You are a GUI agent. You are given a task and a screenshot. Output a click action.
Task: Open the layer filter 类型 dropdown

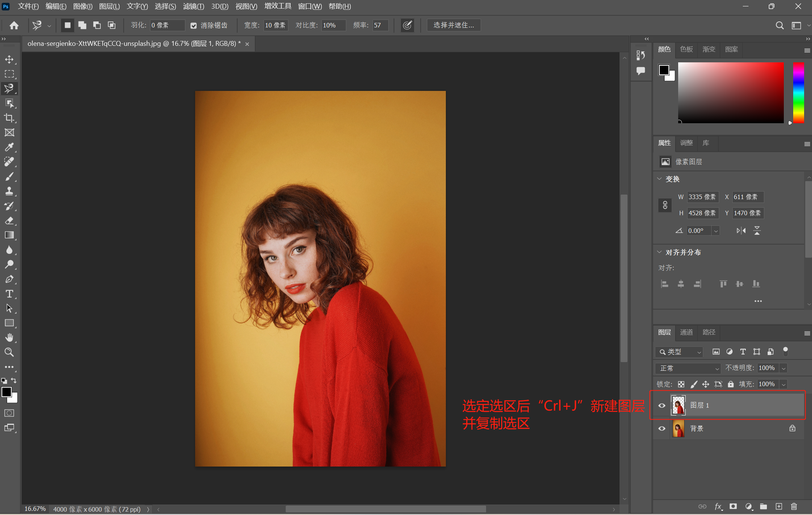[x=679, y=352]
